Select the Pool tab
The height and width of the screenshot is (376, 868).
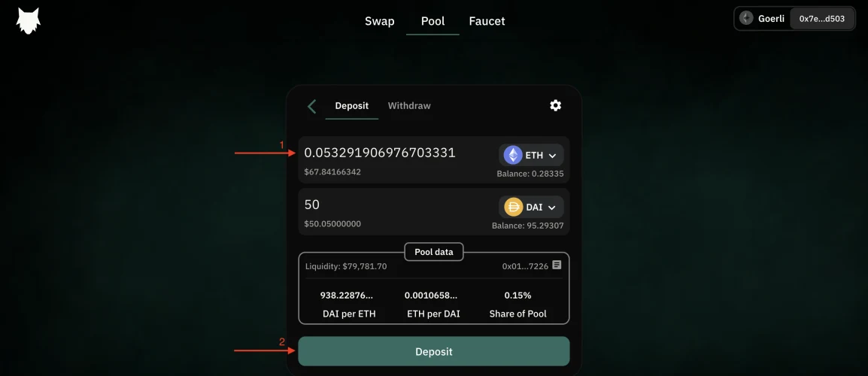[x=433, y=21]
